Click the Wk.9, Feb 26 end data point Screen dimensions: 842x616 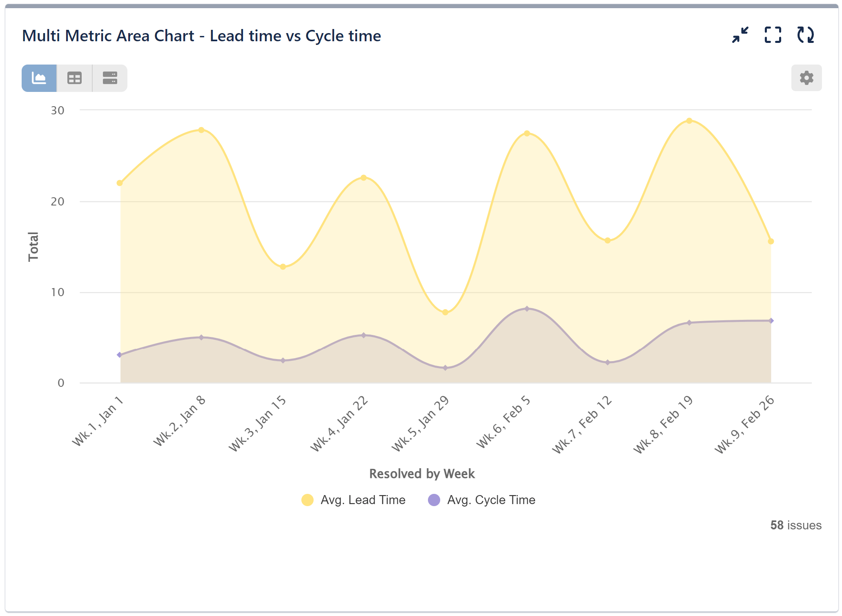770,241
